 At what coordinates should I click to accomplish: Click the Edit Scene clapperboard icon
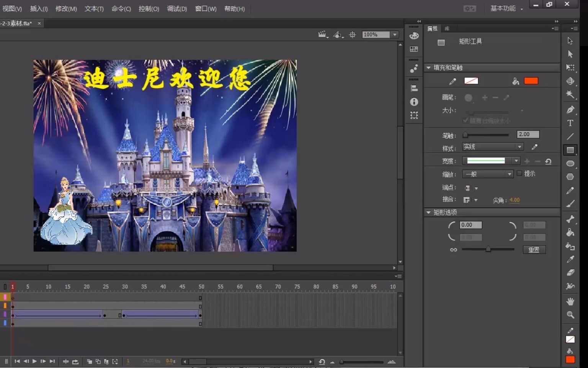(323, 34)
